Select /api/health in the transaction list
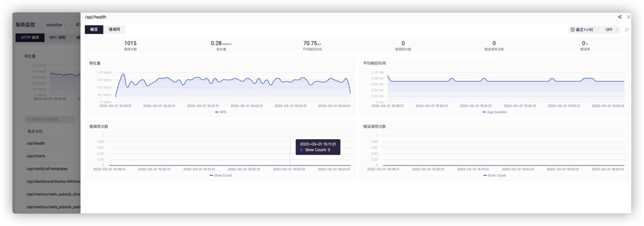 click(x=35, y=143)
